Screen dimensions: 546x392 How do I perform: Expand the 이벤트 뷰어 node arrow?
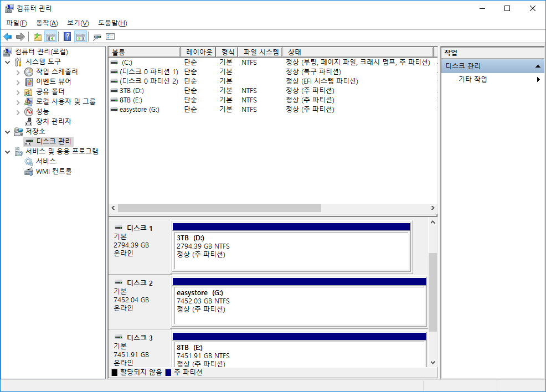[x=18, y=82]
